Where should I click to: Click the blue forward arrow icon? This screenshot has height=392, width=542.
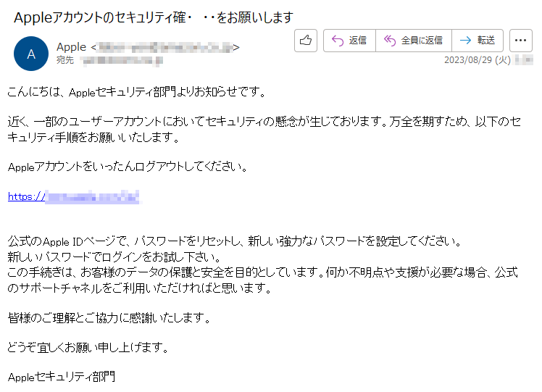[465, 41]
